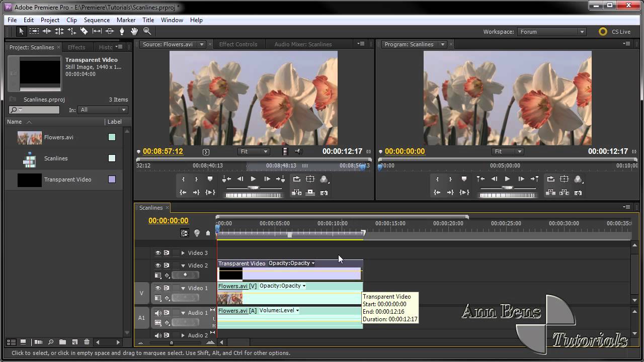The width and height of the screenshot is (644, 362).
Task: Export frame from Program monitor
Action: point(578,193)
